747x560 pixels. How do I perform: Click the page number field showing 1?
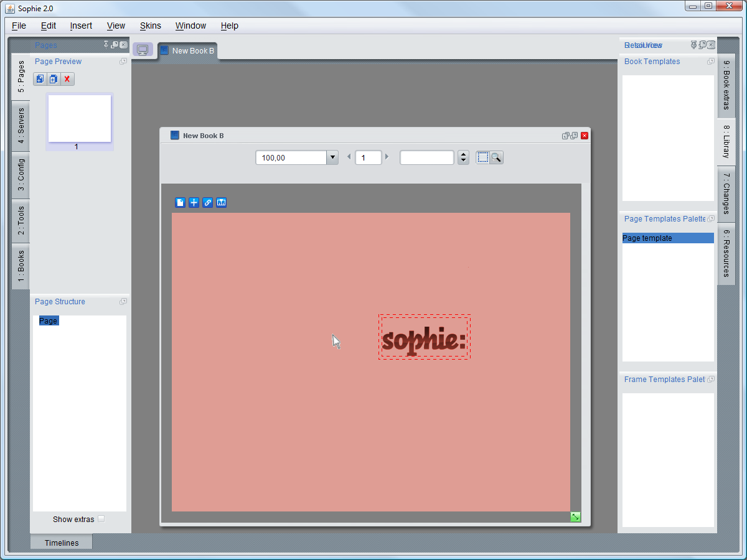coord(368,157)
